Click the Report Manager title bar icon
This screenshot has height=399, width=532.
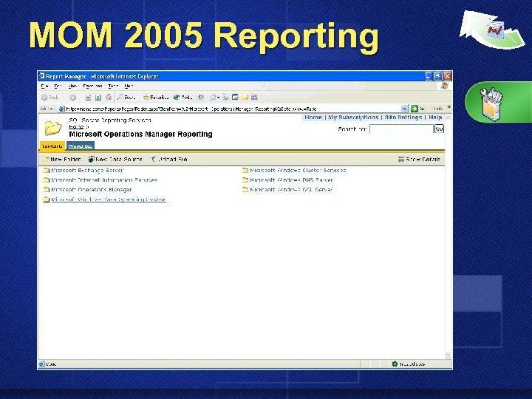[x=41, y=76]
